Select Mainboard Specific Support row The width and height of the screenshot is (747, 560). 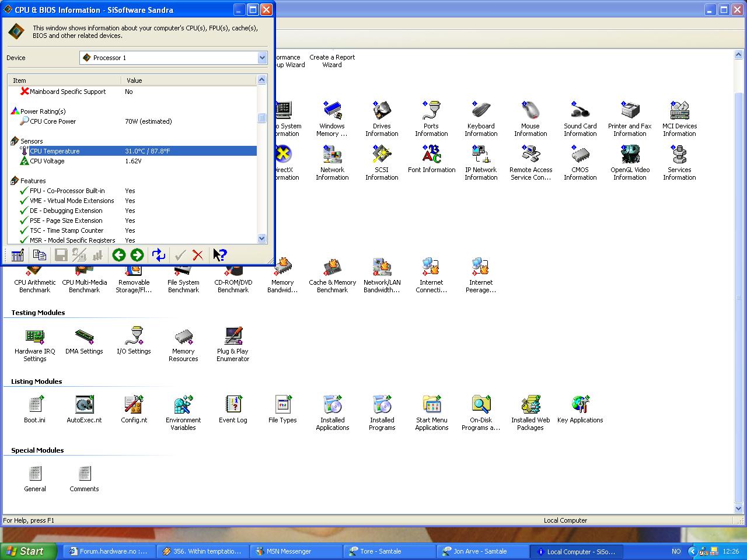point(132,92)
